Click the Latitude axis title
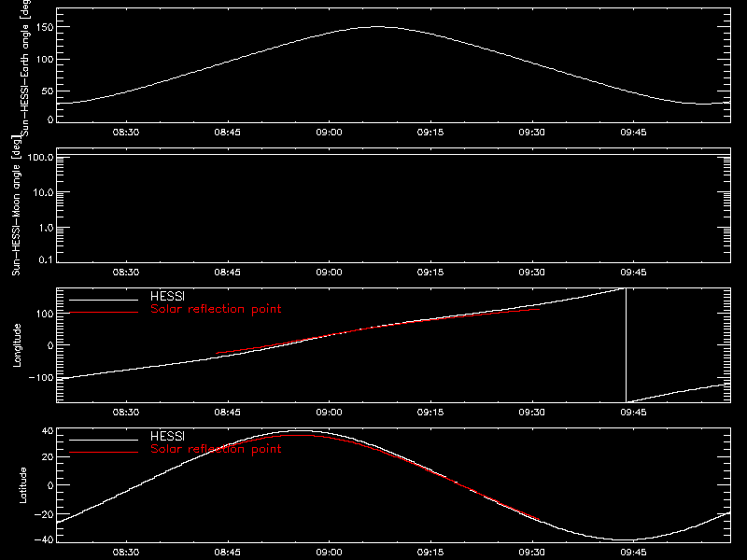The width and height of the screenshot is (747, 560). tap(22, 485)
